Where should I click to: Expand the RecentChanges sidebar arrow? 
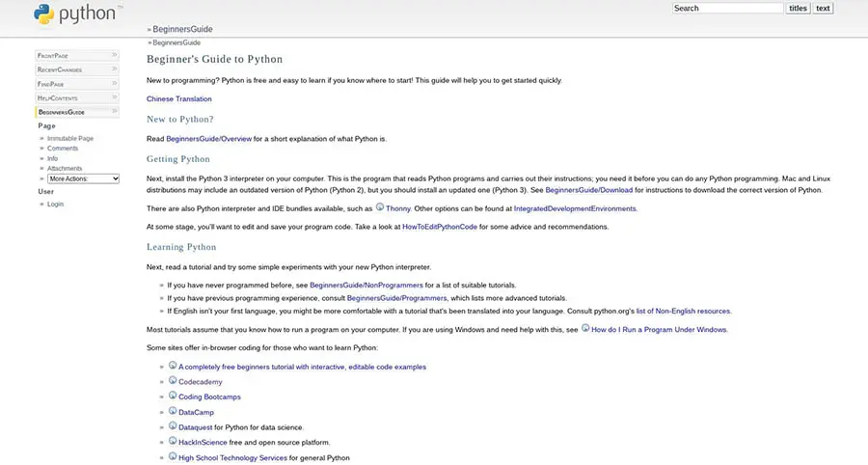(114, 69)
